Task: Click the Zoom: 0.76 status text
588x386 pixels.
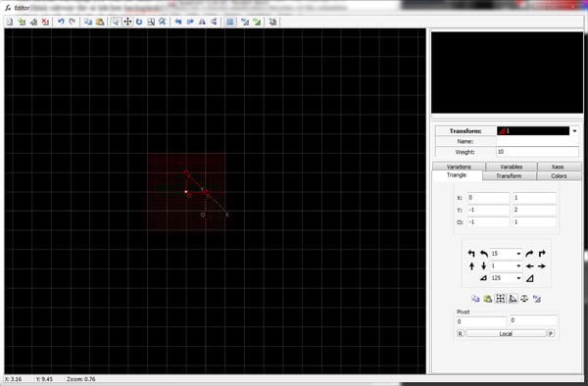Action: click(81, 379)
